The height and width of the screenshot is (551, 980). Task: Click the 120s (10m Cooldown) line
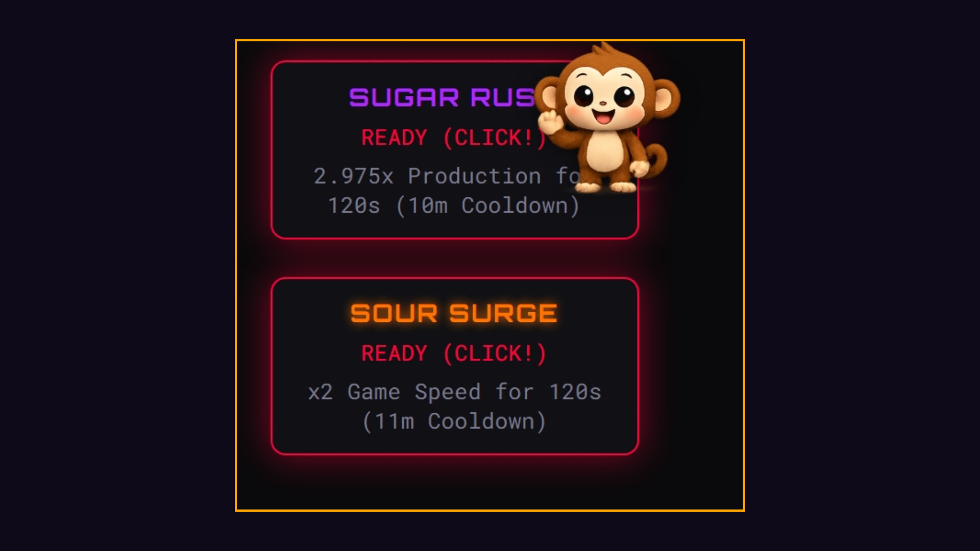click(454, 206)
